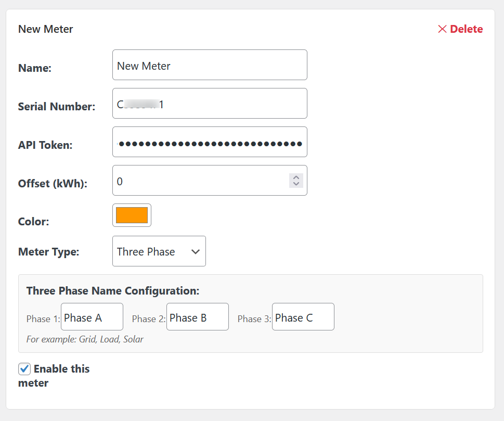Uncheck the Enable this meter checkbox

point(24,369)
